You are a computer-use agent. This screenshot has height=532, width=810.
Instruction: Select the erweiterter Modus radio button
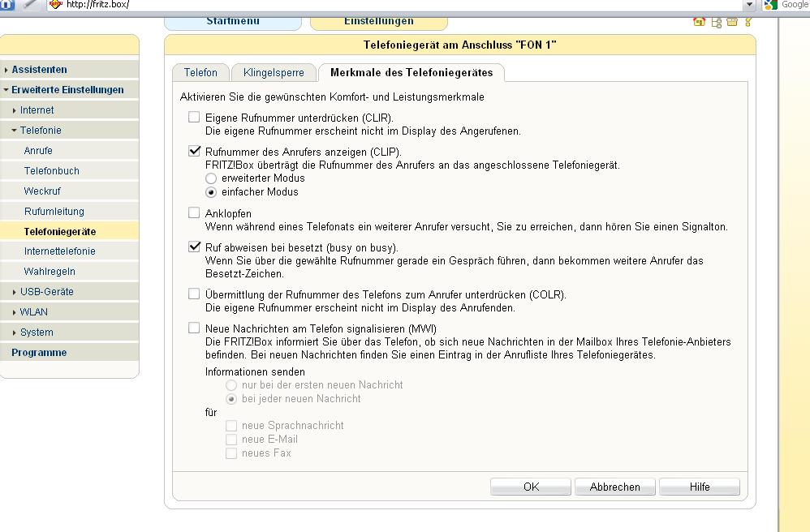(x=211, y=178)
